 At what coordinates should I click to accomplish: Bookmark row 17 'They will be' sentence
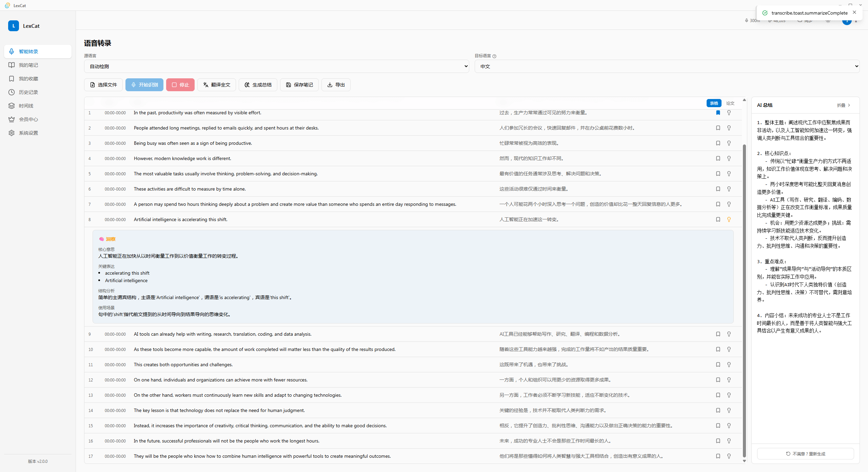pyautogui.click(x=718, y=456)
